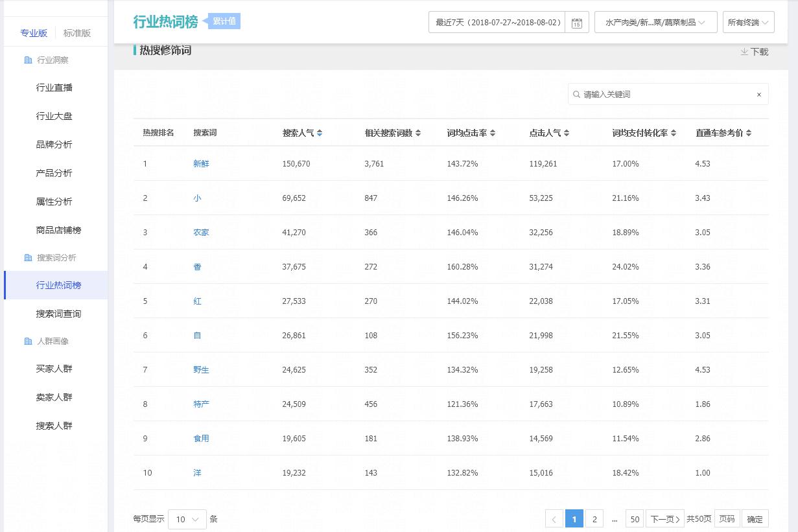The height and width of the screenshot is (532, 798).
Task: Switch to 专业版 tab
Action: 34,33
